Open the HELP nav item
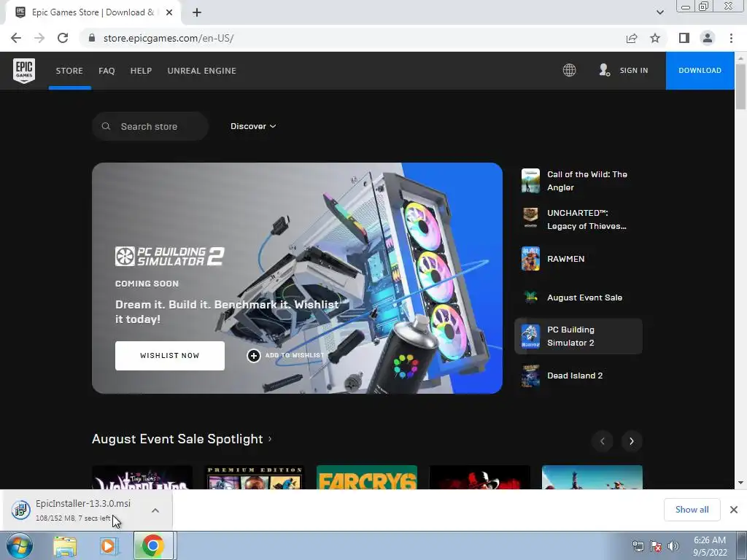 [x=141, y=71]
